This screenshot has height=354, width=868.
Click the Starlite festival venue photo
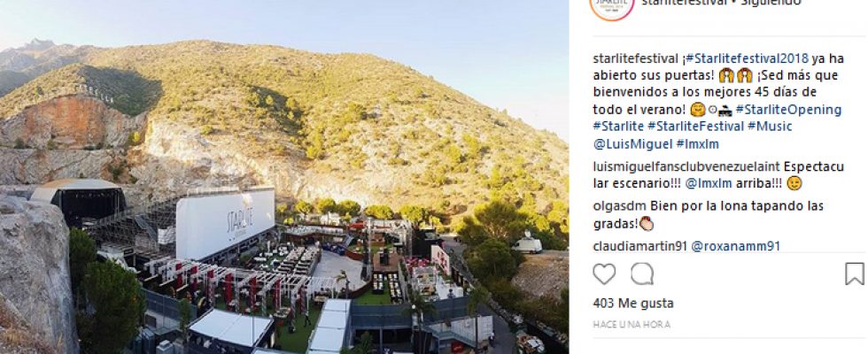284,177
